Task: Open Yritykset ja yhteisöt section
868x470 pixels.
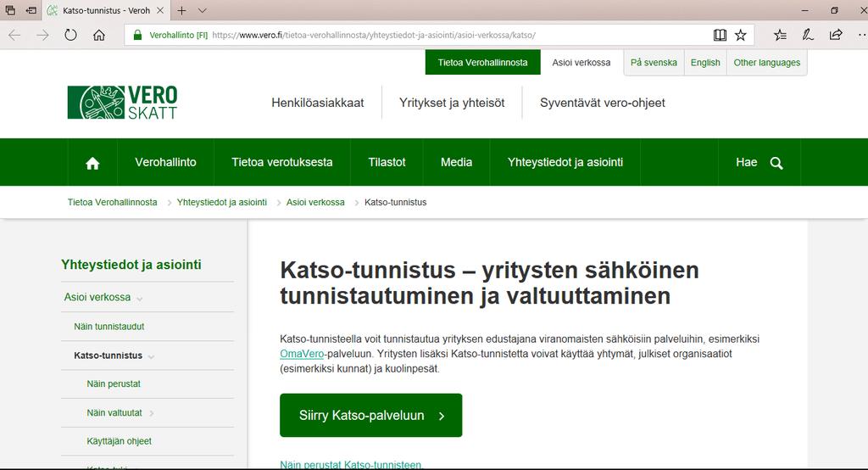Action: [452, 103]
